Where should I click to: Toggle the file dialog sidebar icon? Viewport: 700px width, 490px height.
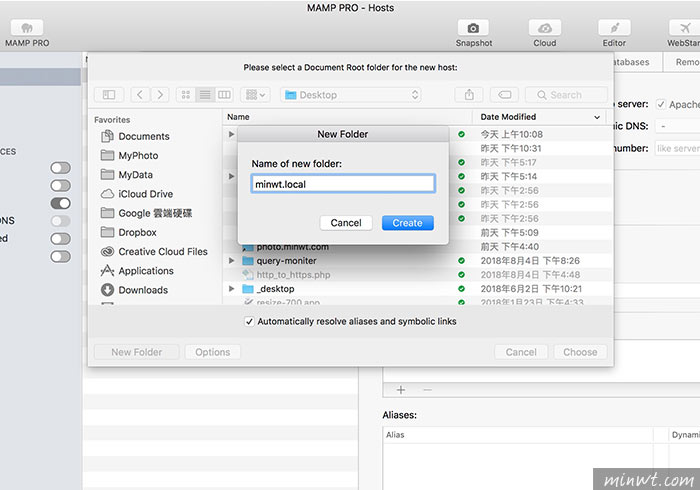pyautogui.click(x=109, y=95)
